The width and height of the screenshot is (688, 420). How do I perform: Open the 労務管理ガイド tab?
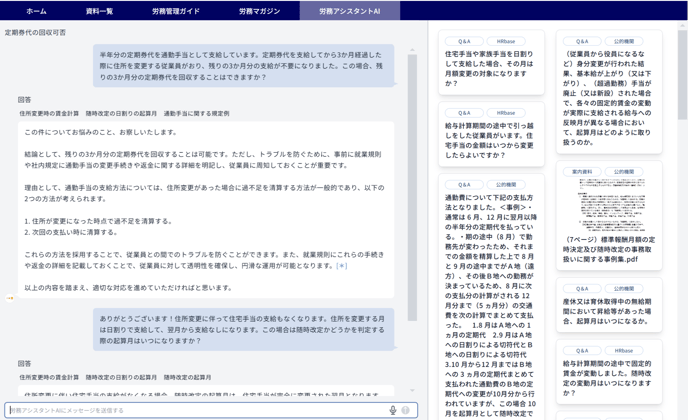176,11
